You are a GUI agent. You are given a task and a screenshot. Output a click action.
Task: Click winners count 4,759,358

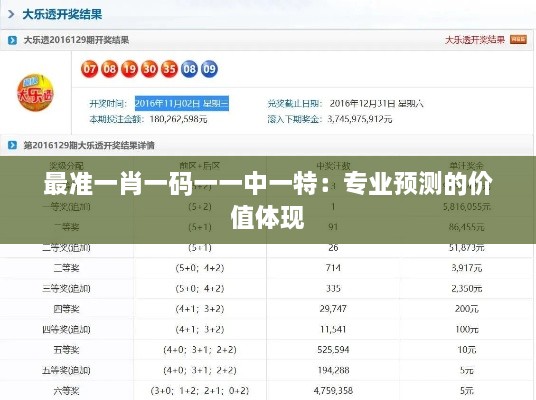click(333, 390)
